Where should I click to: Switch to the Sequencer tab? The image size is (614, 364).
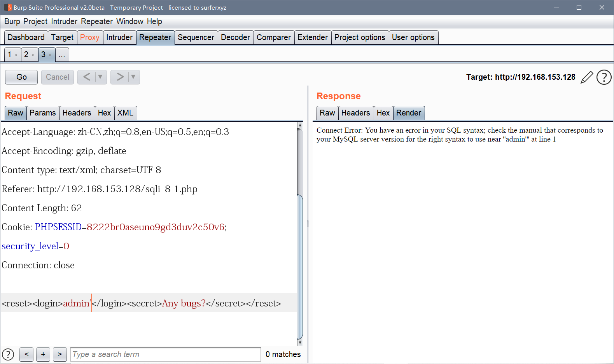click(x=196, y=37)
